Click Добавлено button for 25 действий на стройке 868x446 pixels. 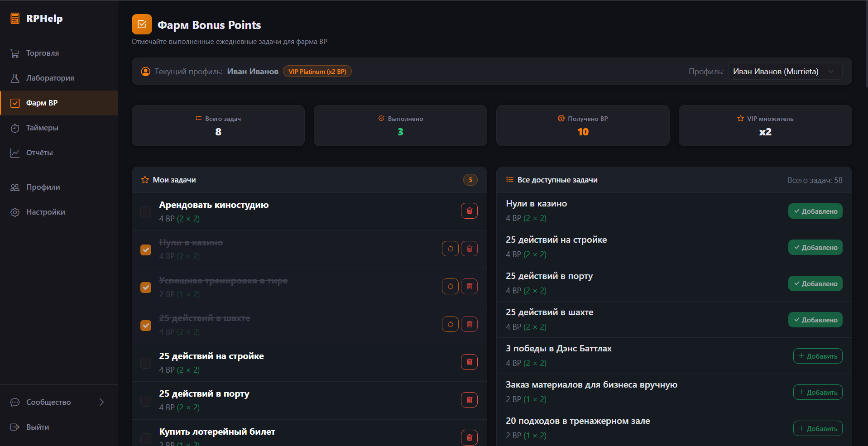click(815, 247)
